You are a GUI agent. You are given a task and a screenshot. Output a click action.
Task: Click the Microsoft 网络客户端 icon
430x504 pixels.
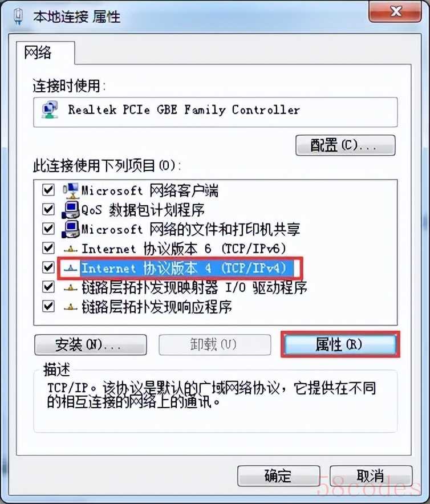[71, 190]
